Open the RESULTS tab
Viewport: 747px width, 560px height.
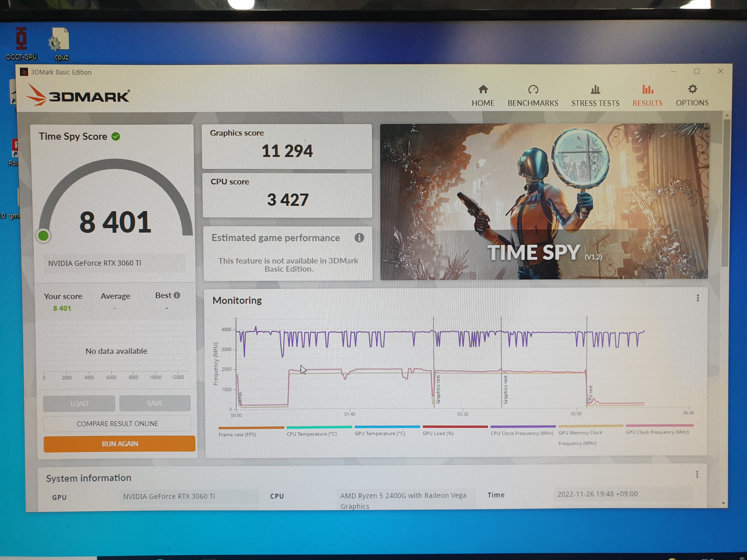coord(647,96)
